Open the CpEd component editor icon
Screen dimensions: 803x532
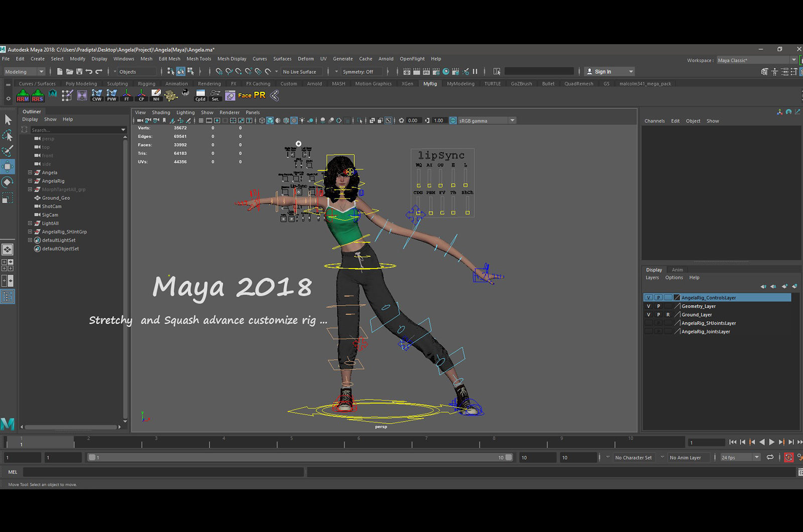pos(200,95)
